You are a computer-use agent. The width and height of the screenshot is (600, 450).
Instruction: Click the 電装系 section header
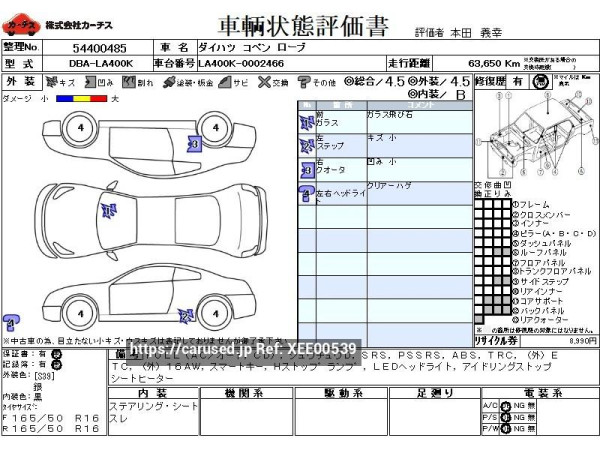tap(540, 393)
